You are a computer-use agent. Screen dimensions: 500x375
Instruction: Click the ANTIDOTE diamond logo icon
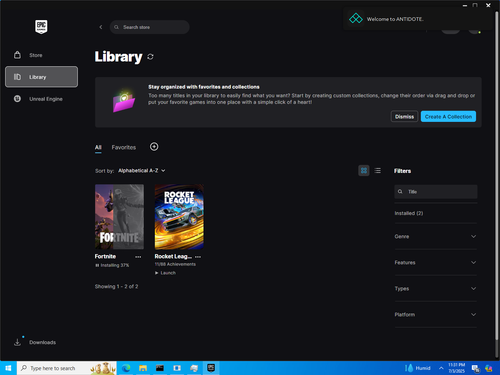point(356,18)
